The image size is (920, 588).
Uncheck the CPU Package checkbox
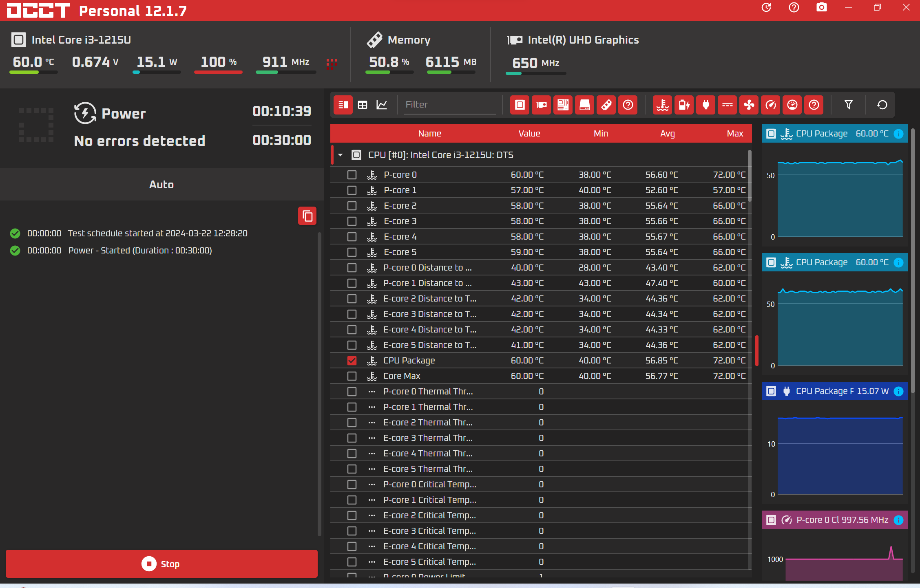[x=352, y=361]
